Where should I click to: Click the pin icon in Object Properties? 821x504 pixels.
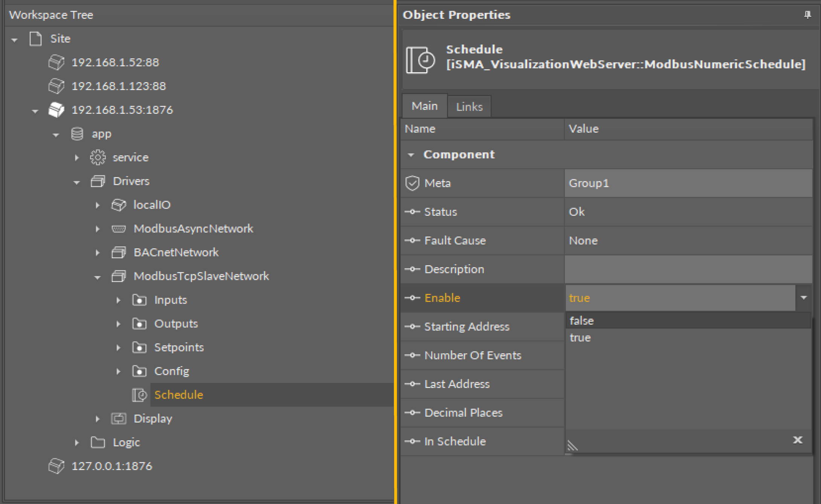tap(807, 15)
